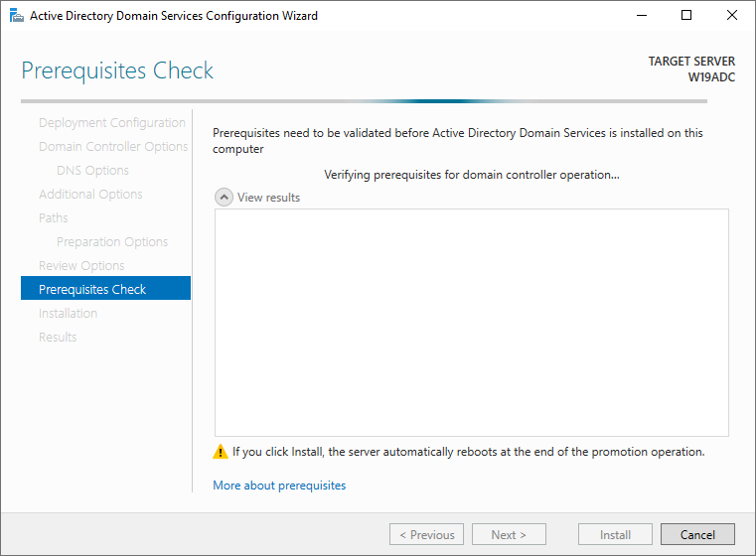Select Deployment Configuration step
The width and height of the screenshot is (756, 556).
point(112,123)
